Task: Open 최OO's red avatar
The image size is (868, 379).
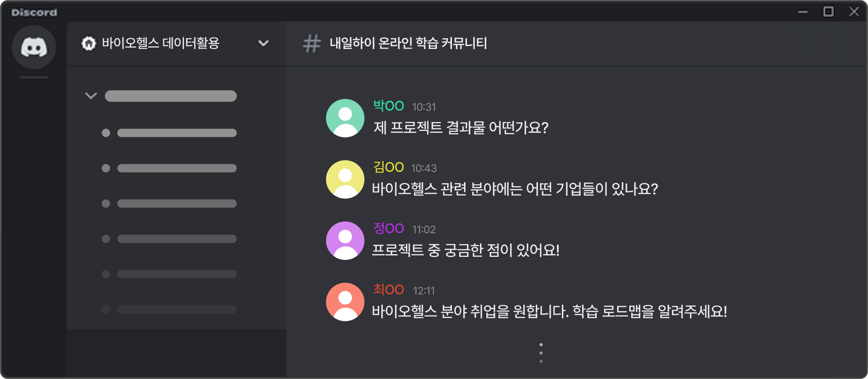Action: [x=345, y=302]
